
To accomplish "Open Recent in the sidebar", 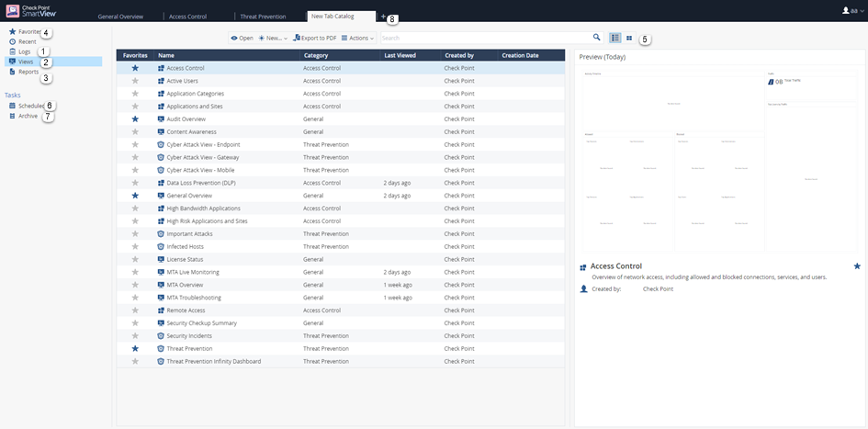I will coord(23,41).
